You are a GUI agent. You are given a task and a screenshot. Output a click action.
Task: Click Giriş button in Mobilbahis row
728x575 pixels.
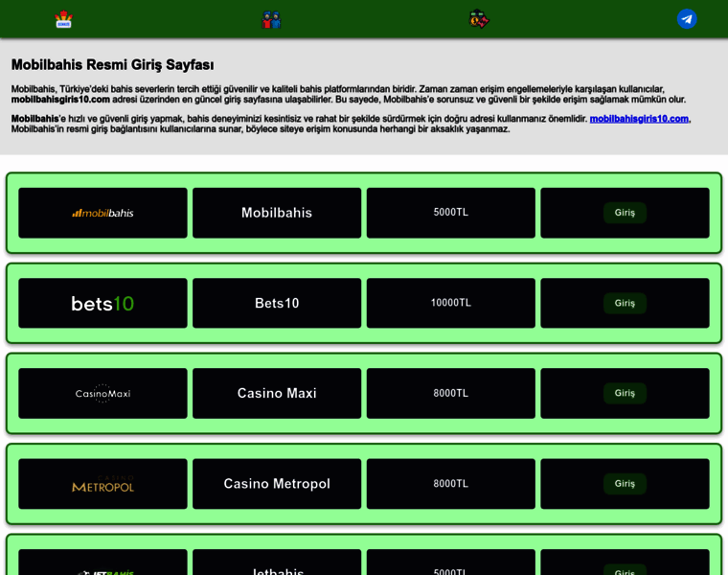pos(625,213)
